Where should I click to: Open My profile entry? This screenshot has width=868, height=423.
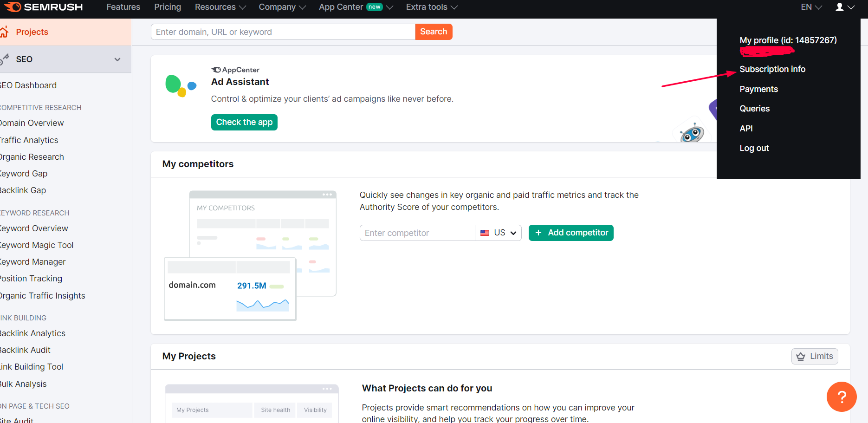788,40
